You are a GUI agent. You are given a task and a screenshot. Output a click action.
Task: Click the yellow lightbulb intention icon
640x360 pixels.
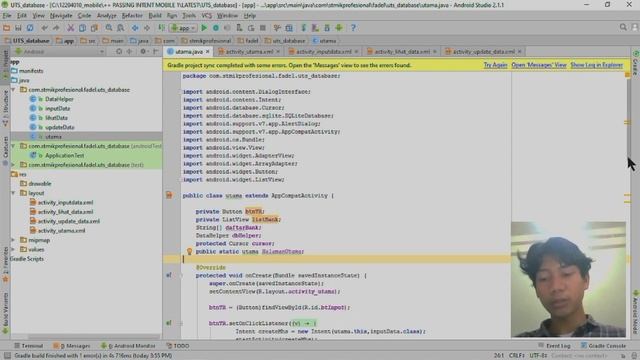[189, 251]
